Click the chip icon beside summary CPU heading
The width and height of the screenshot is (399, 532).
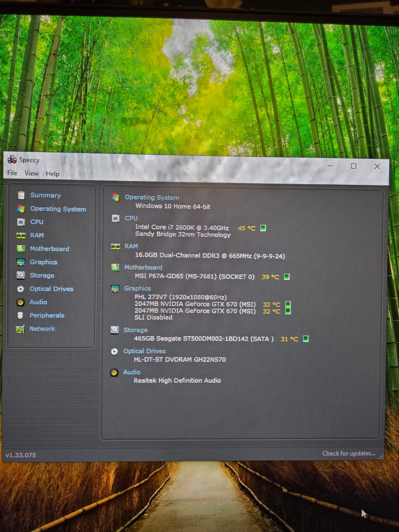click(x=116, y=218)
